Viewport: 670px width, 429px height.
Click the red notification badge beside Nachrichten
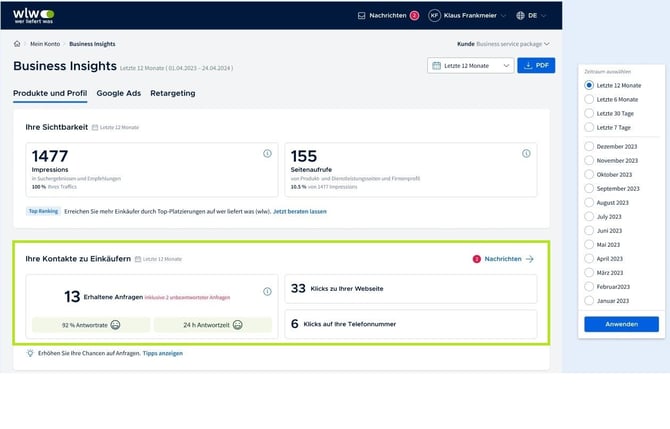pyautogui.click(x=414, y=16)
